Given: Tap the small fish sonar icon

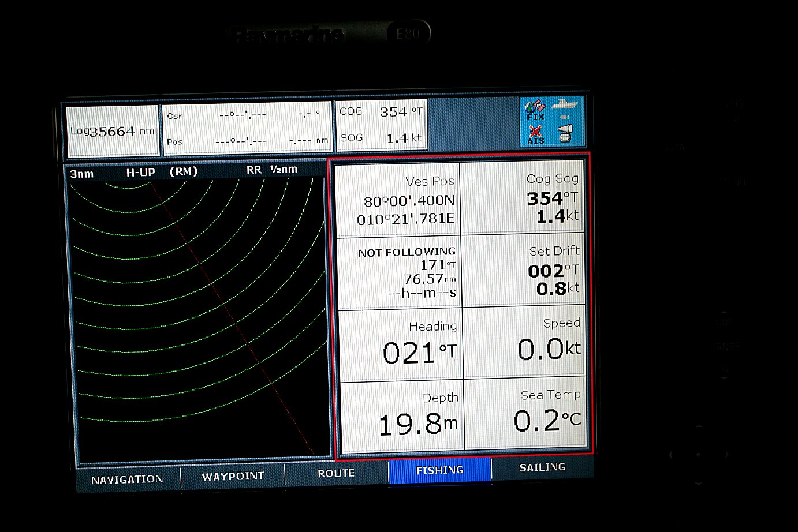Looking at the screenshot, I should tap(564, 117).
